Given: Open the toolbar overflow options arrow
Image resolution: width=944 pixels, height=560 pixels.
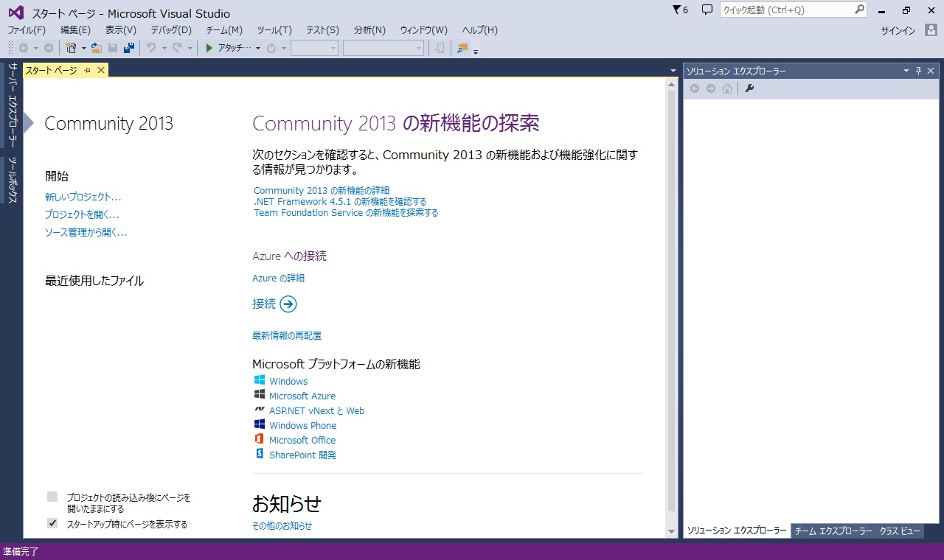Looking at the screenshot, I should tap(476, 51).
